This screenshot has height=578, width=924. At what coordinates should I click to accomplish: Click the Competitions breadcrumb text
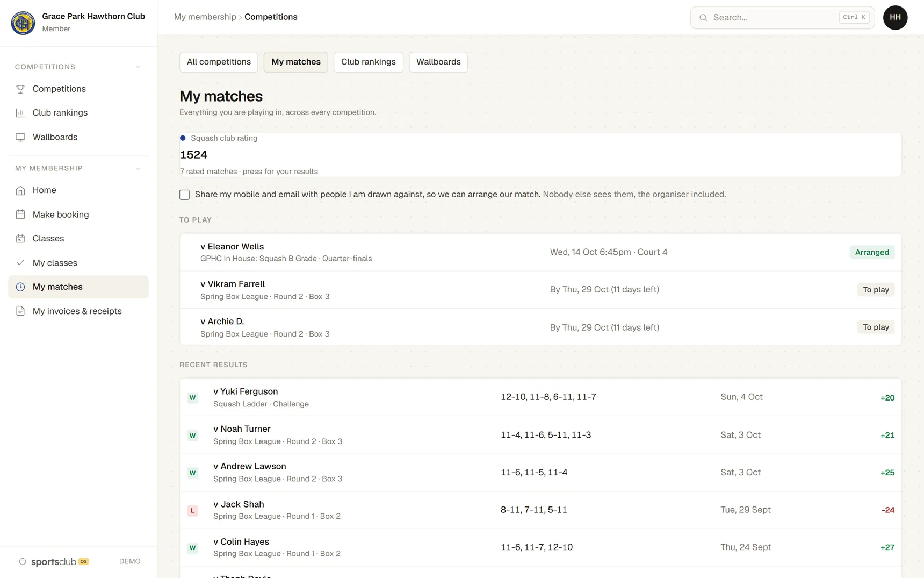click(x=271, y=17)
